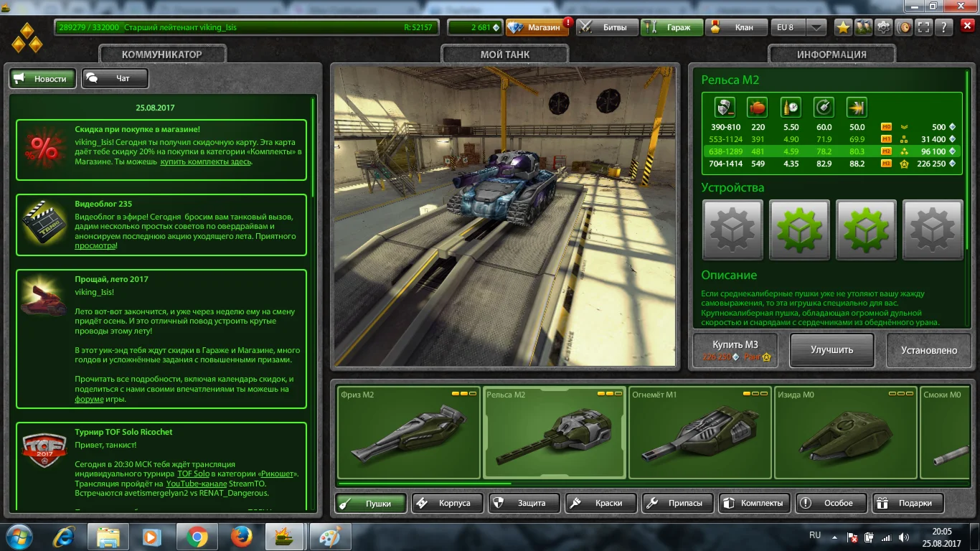980x551 pixels.
Task: Open the Клан clan tab
Action: 736,27
